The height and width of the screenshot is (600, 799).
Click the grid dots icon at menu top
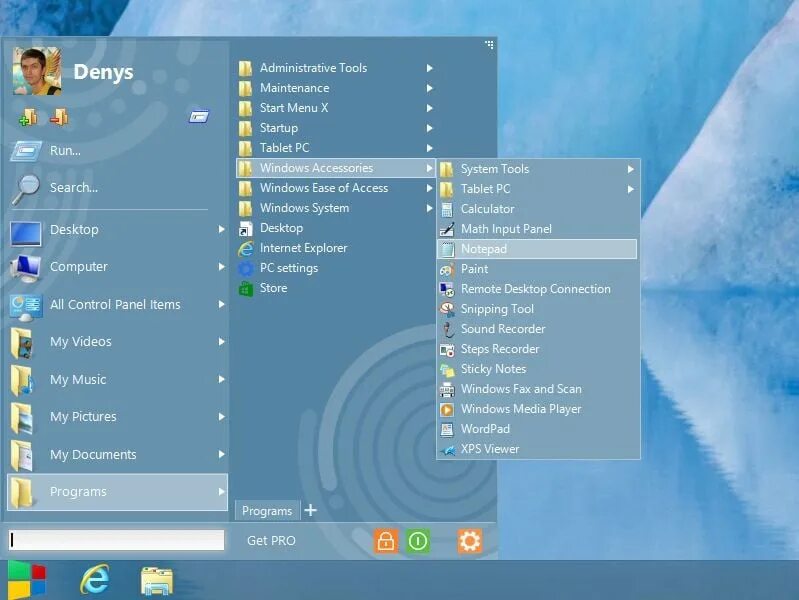(x=489, y=45)
